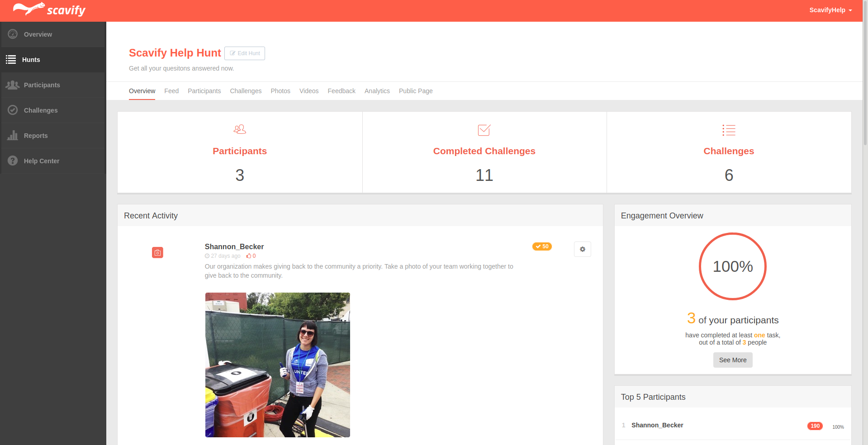
Task: Click the Challenges checkmark icon in sidebar
Action: [13, 110]
